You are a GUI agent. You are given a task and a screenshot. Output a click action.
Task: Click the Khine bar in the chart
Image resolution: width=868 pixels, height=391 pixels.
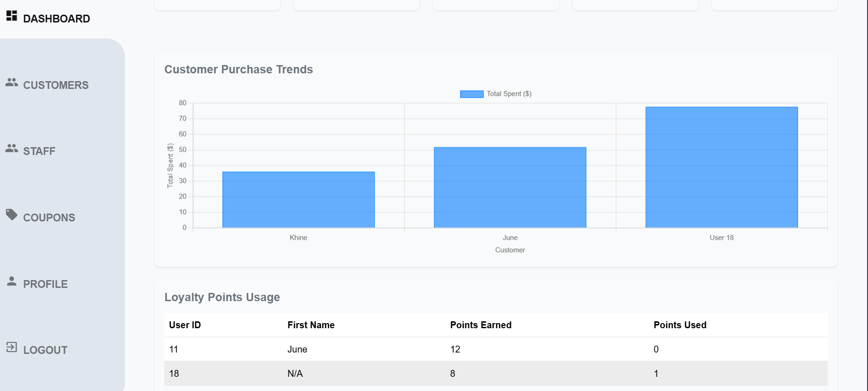click(x=298, y=200)
